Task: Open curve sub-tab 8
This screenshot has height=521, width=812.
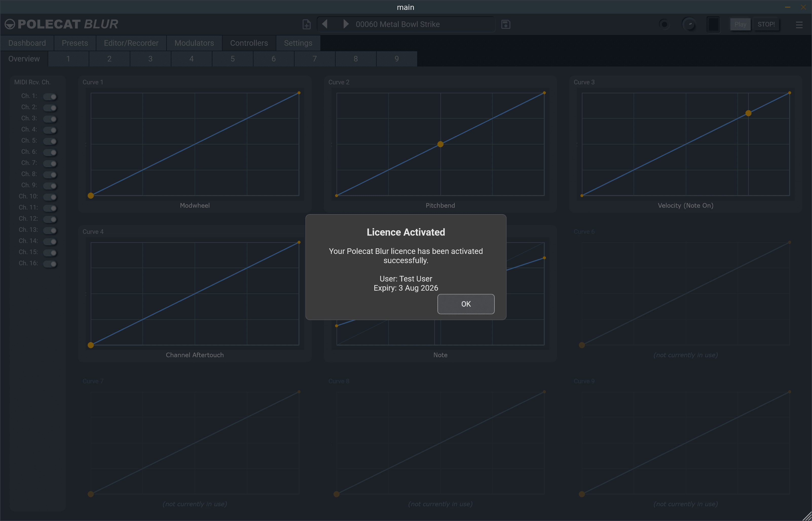Action: click(356, 59)
